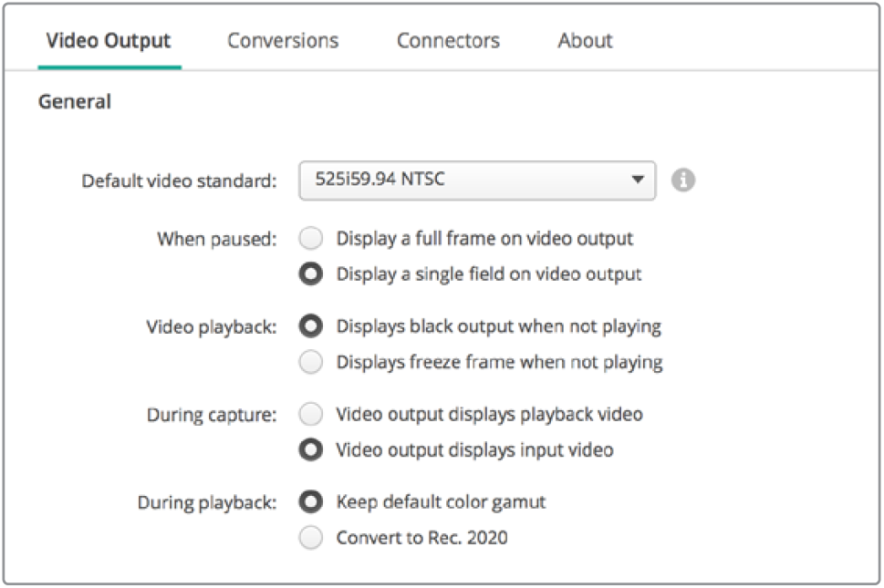Choose Video output displays input video
The image size is (884, 588).
click(x=311, y=449)
